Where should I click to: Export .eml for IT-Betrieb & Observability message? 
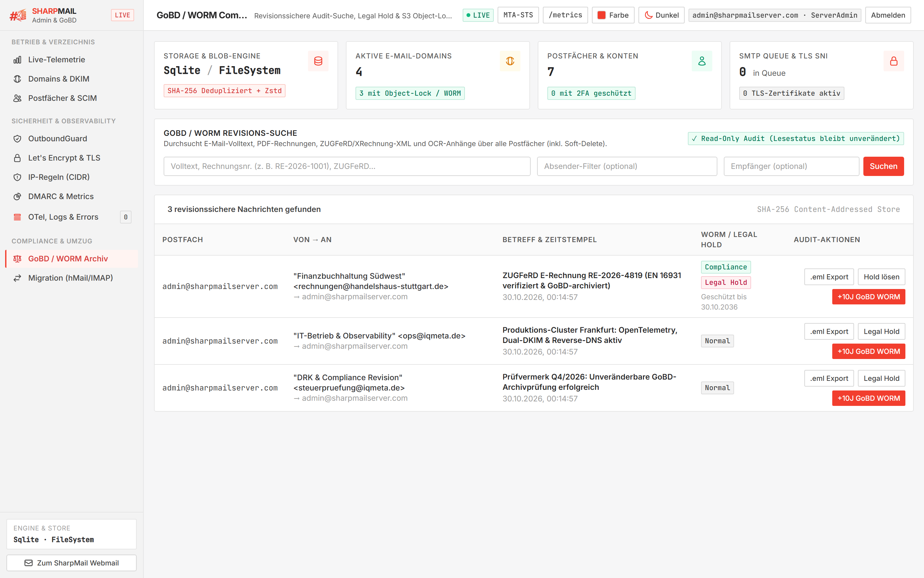tap(829, 331)
